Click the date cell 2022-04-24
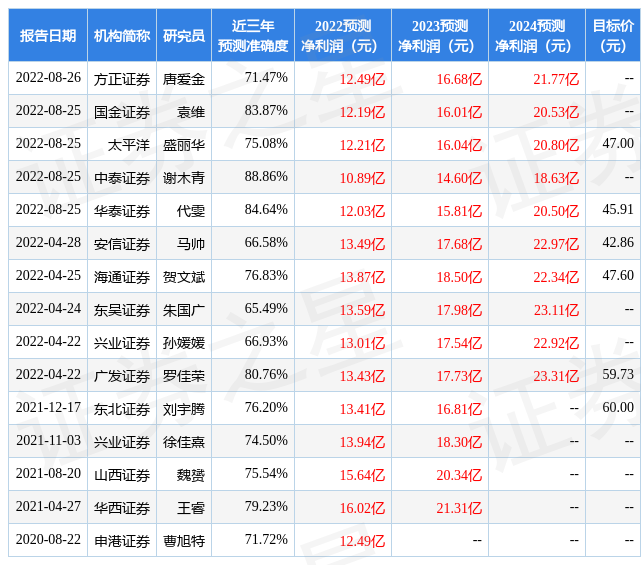This screenshot has height=565, width=641. (x=48, y=309)
